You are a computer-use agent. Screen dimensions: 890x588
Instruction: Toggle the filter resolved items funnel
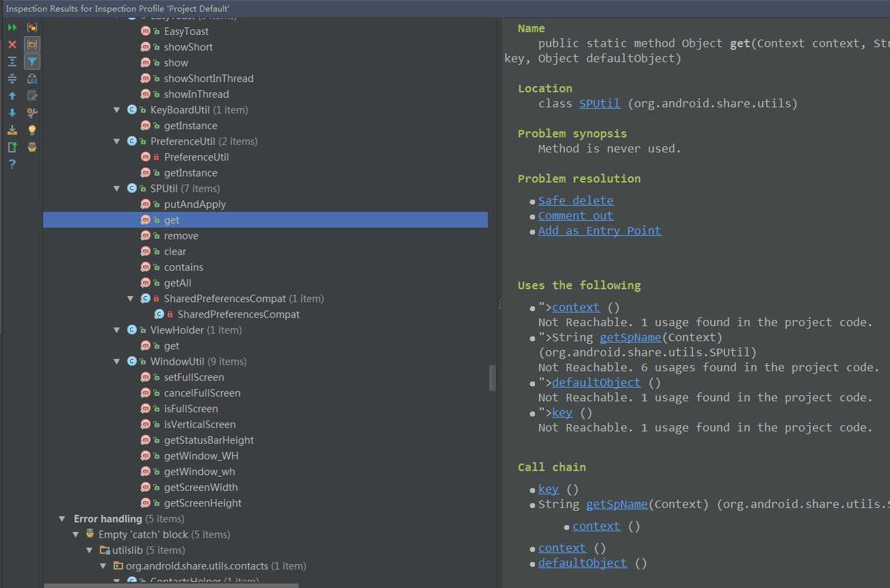point(32,62)
